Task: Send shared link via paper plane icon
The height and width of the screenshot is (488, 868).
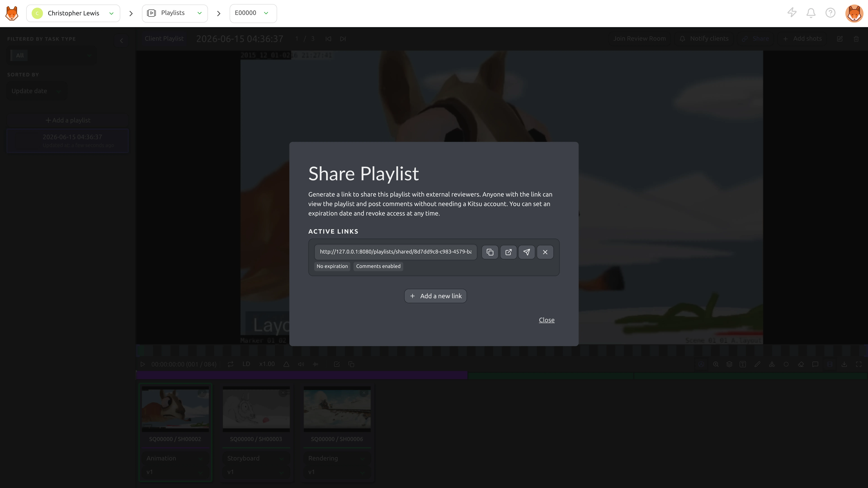Action: pos(527,252)
